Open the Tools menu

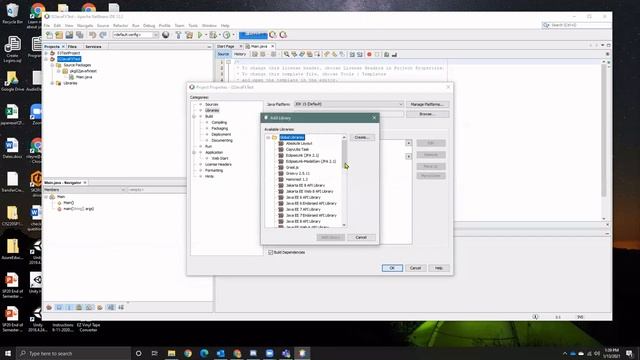click(193, 25)
